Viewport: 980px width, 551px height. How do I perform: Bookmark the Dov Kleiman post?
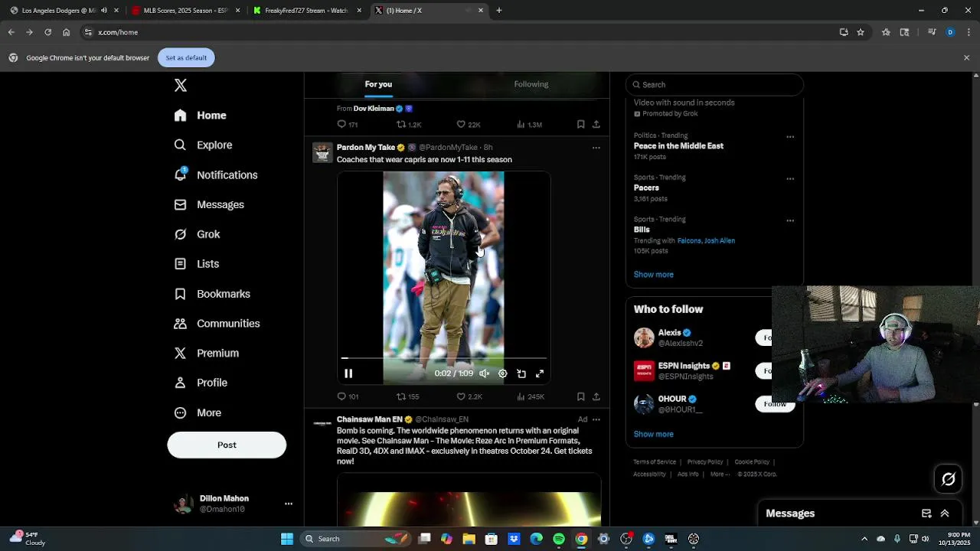click(x=581, y=125)
